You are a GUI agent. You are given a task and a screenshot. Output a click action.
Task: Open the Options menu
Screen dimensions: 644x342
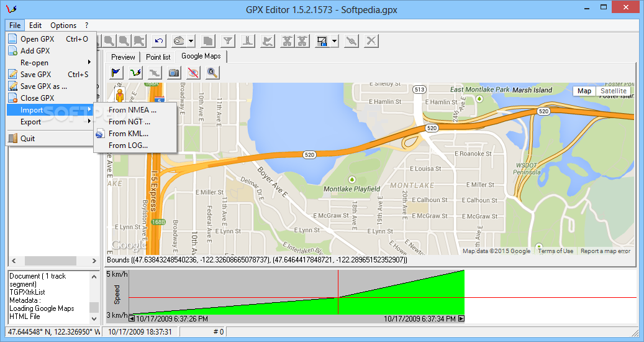click(63, 25)
